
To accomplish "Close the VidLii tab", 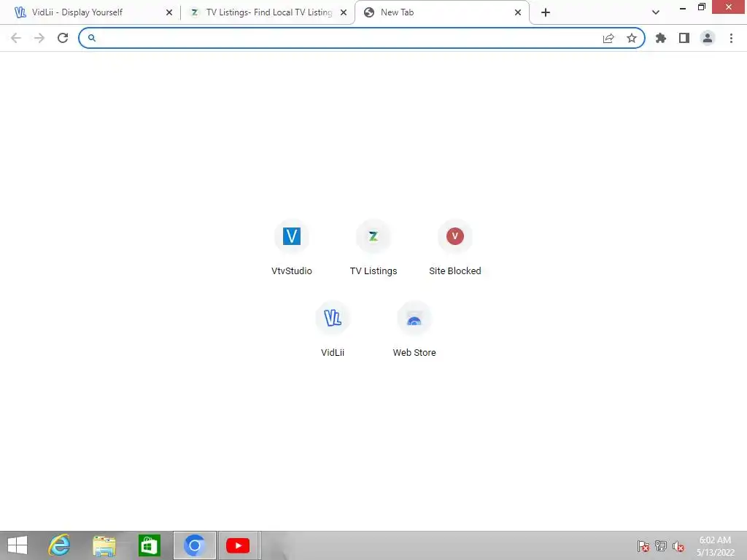I will coord(169,12).
